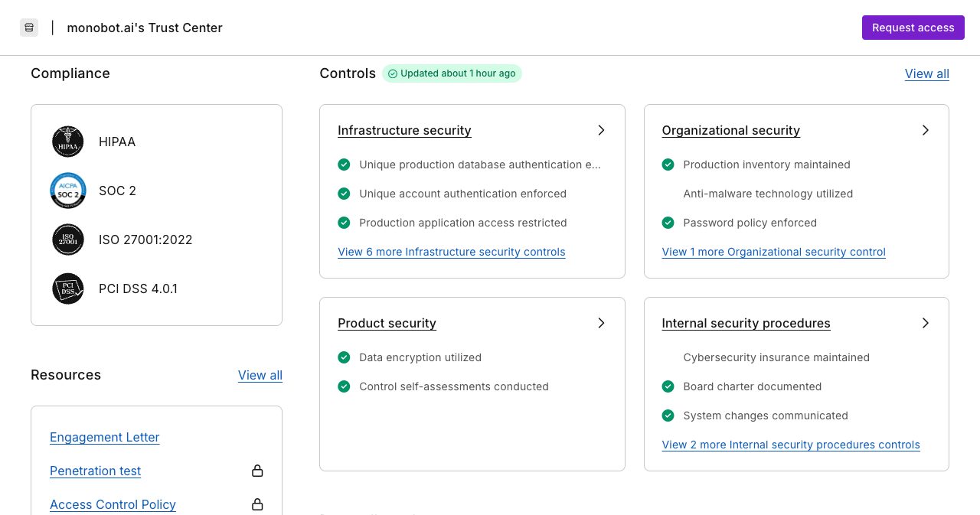Image resolution: width=980 pixels, height=515 pixels.
Task: View 6 more Infrastructure security controls
Action: click(x=452, y=252)
